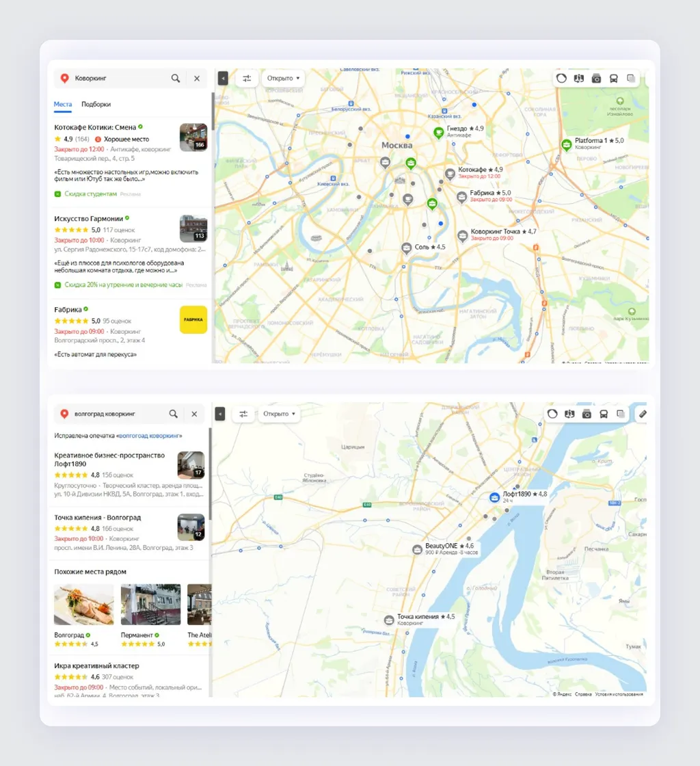
Task: View the Искусство Гармонии thumbnail with 113 photos
Action: [193, 228]
